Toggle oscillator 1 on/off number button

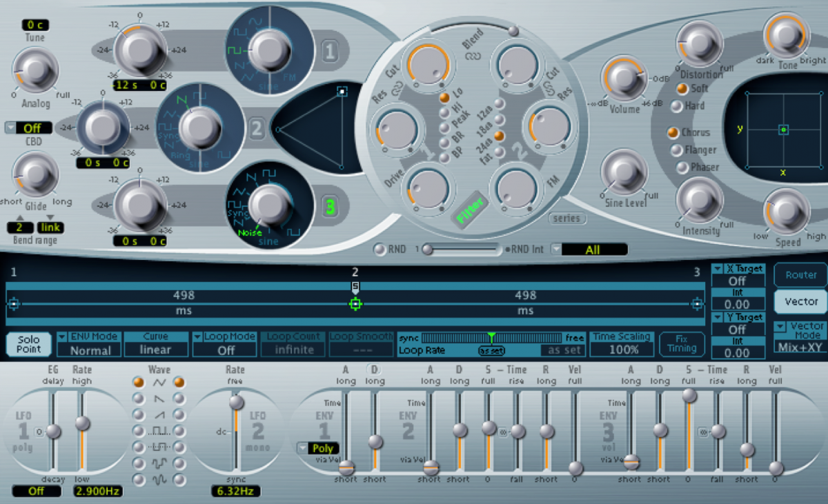[x=329, y=50]
